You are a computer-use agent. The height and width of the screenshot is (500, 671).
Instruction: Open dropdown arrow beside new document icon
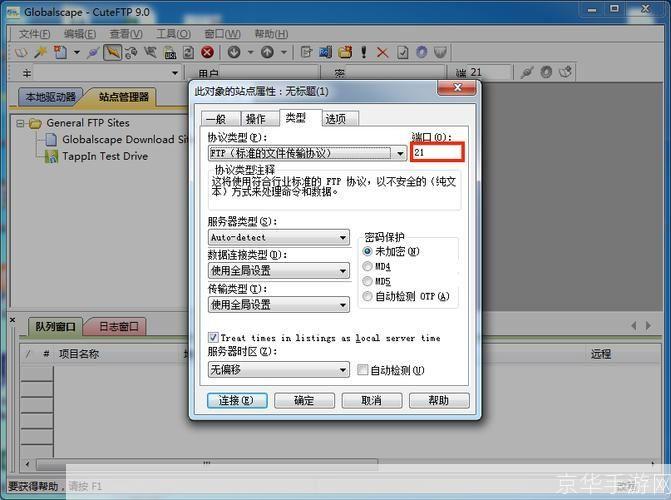tap(77, 52)
